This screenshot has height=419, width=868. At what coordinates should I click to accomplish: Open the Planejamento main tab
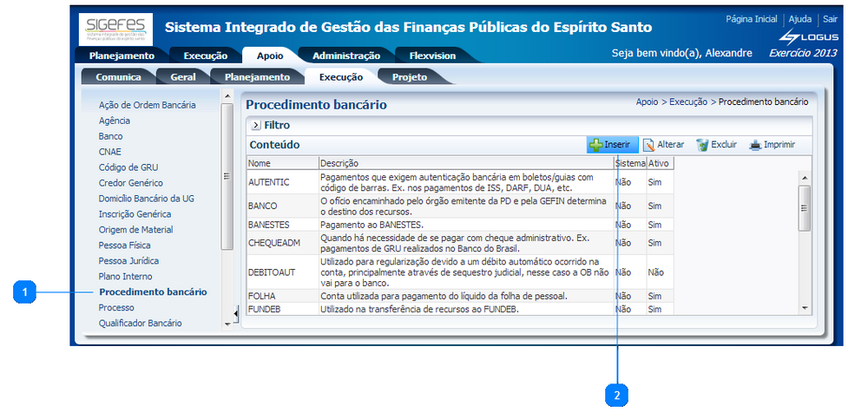(x=122, y=56)
